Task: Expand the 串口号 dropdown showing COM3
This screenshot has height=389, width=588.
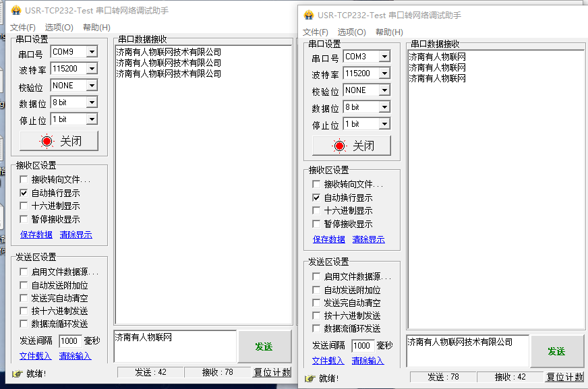Action: 384,57
